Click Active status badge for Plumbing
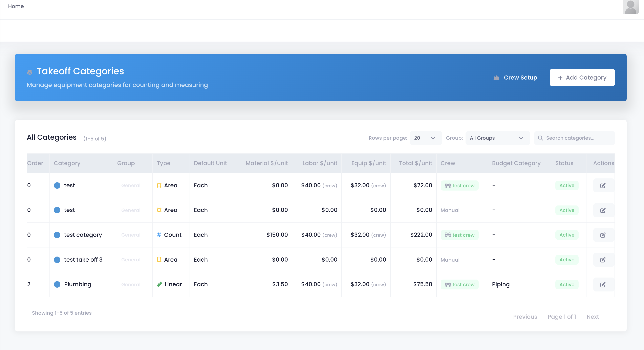This screenshot has width=644, height=350. [x=567, y=284]
